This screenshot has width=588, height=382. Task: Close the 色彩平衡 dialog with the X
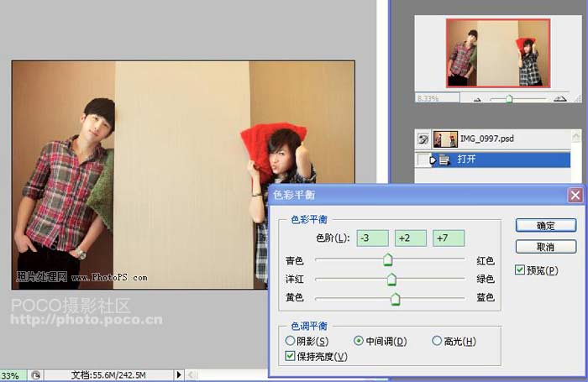(575, 195)
